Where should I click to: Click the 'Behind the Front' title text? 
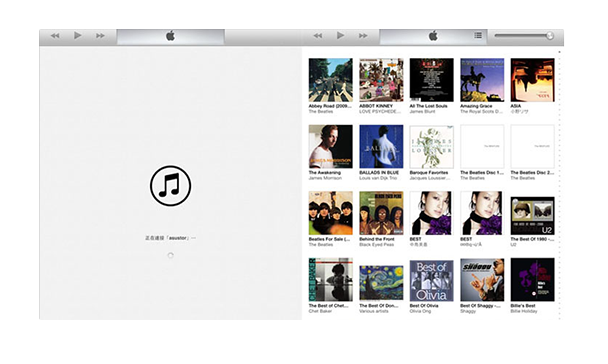(x=377, y=239)
